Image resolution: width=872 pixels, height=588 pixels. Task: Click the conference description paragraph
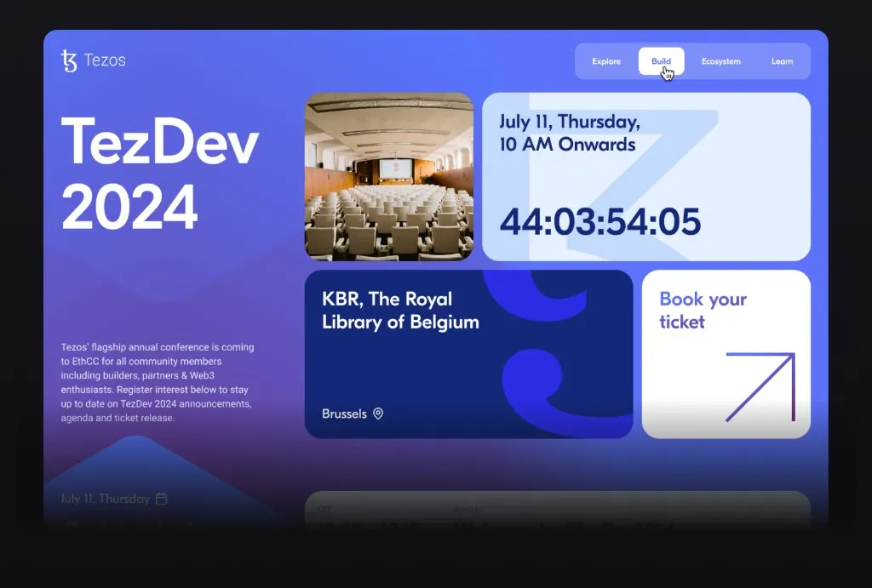(x=158, y=382)
